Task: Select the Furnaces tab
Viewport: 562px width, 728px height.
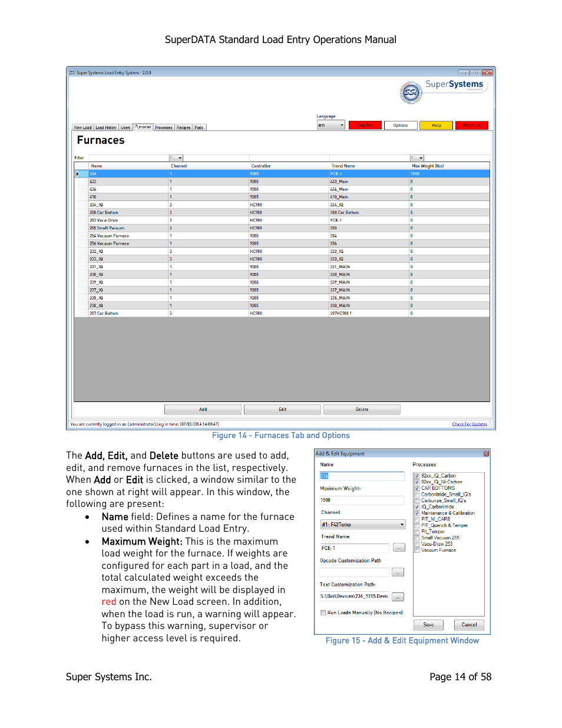Action: [x=143, y=127]
